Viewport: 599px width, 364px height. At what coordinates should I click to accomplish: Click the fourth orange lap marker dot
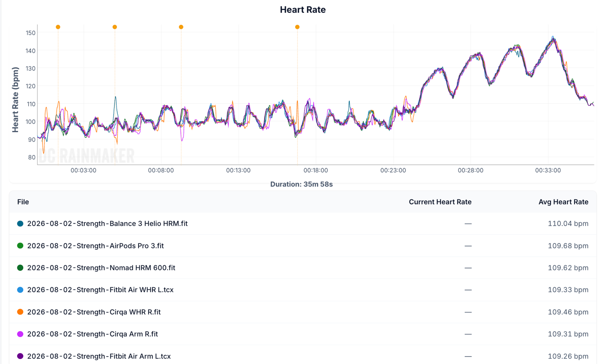297,27
